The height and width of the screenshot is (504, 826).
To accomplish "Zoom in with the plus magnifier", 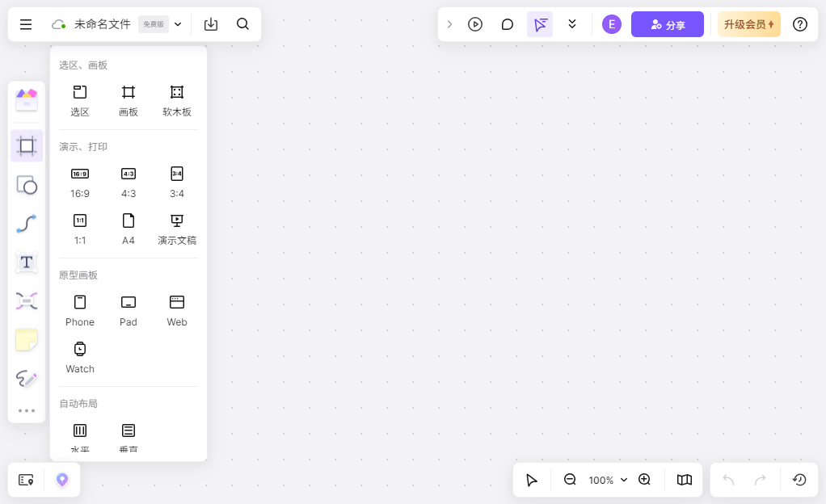I will coord(645,480).
